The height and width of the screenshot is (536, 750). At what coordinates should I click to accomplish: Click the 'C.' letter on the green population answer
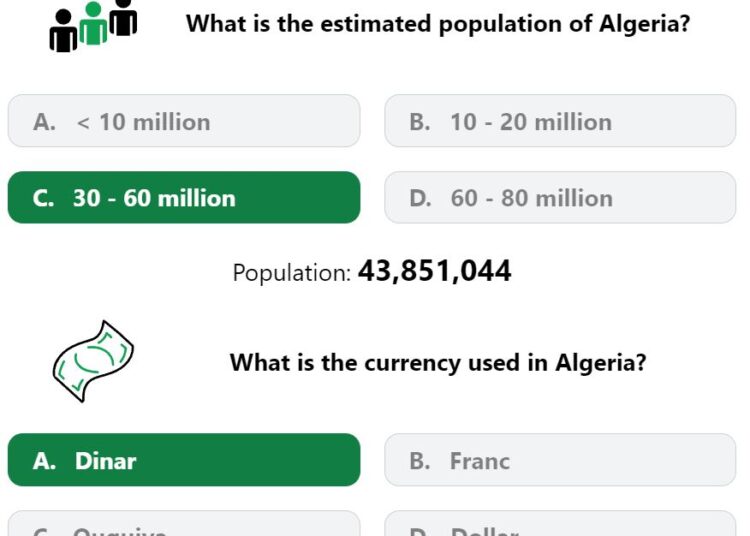(44, 198)
